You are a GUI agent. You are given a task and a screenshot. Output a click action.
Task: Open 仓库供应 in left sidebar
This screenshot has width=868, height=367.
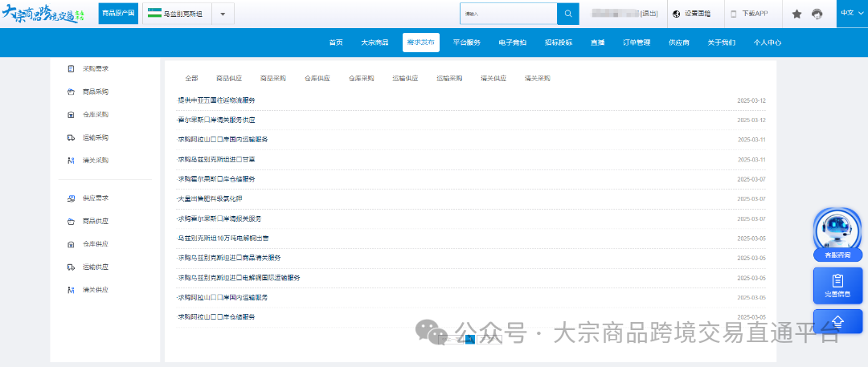coord(95,244)
